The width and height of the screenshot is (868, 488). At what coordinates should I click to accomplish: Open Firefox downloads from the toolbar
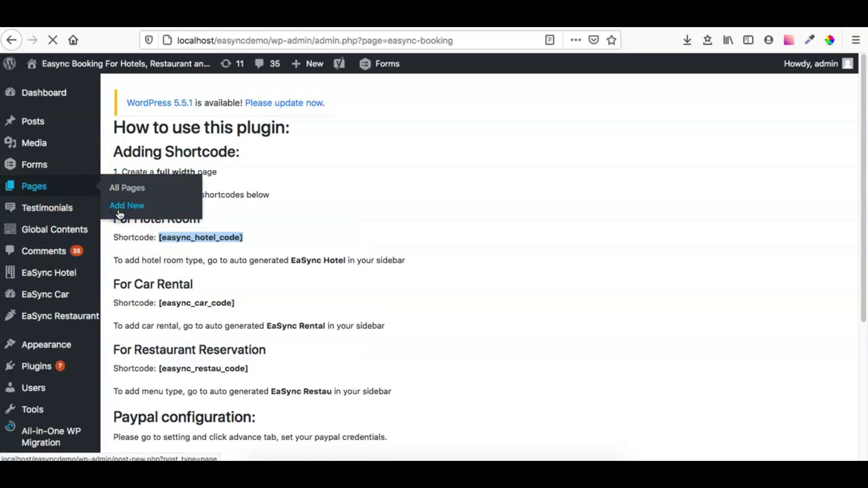[x=687, y=40]
